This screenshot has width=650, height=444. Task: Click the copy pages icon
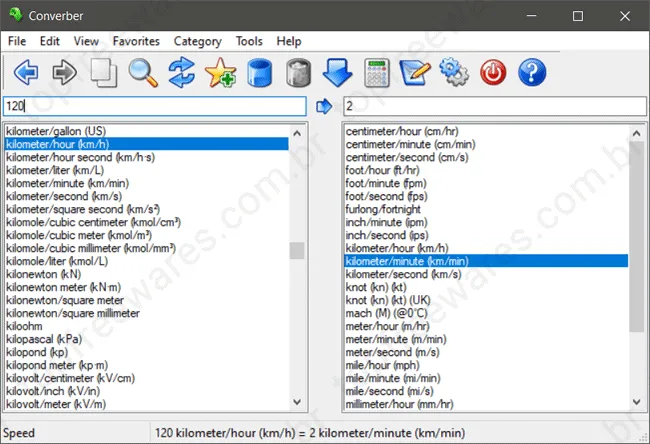pos(104,73)
